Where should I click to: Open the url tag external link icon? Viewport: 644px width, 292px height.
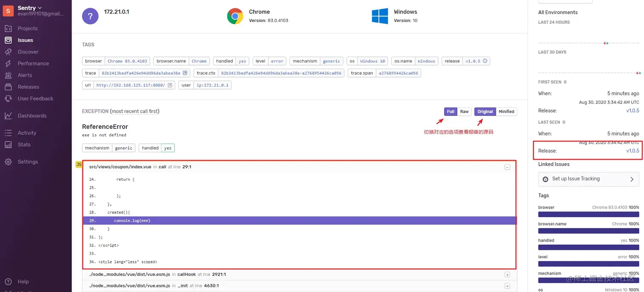point(170,85)
